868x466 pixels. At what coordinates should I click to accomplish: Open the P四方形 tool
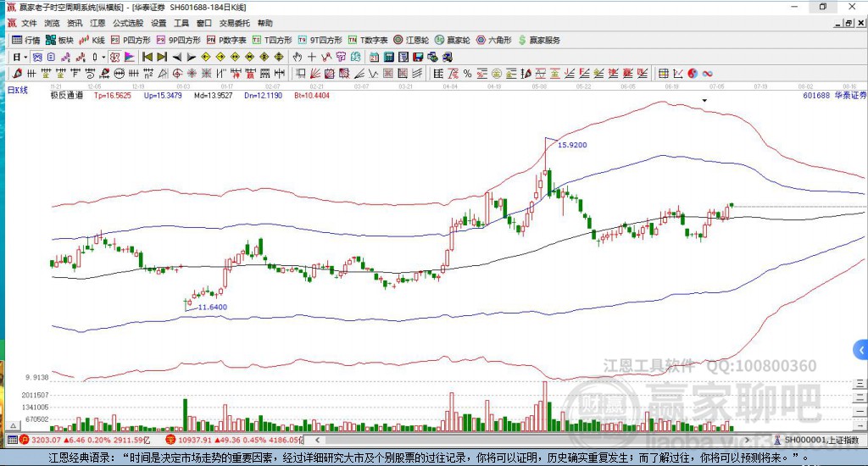click(131, 40)
